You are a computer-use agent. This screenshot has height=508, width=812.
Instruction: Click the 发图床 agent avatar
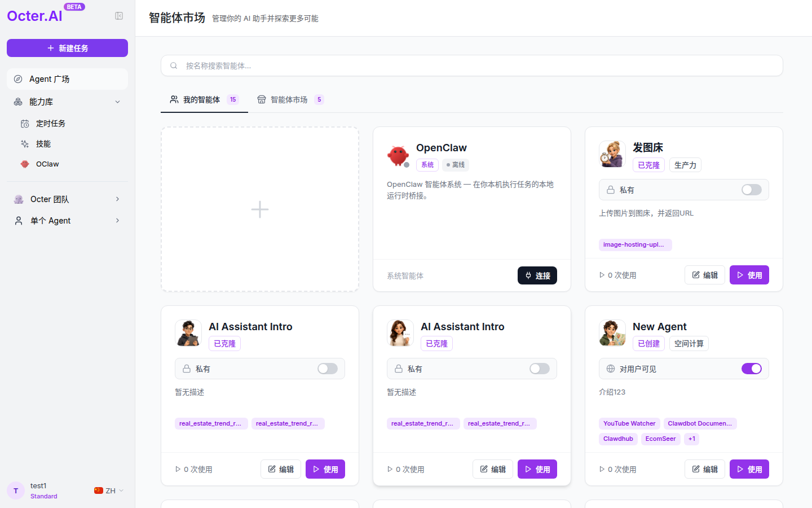[612, 154]
